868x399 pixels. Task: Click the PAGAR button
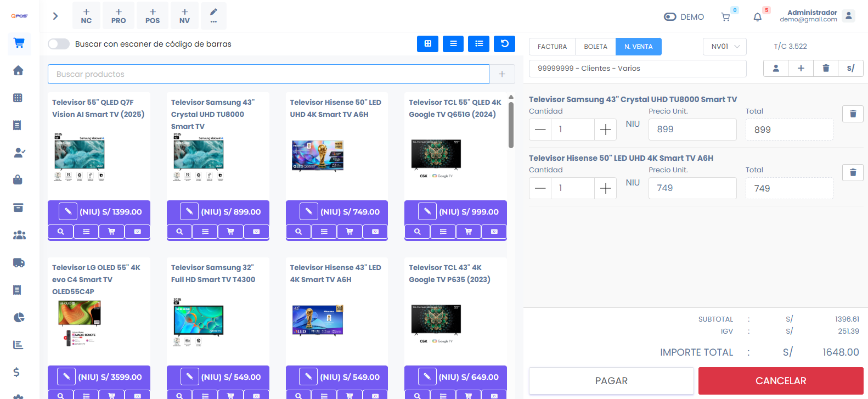611,381
